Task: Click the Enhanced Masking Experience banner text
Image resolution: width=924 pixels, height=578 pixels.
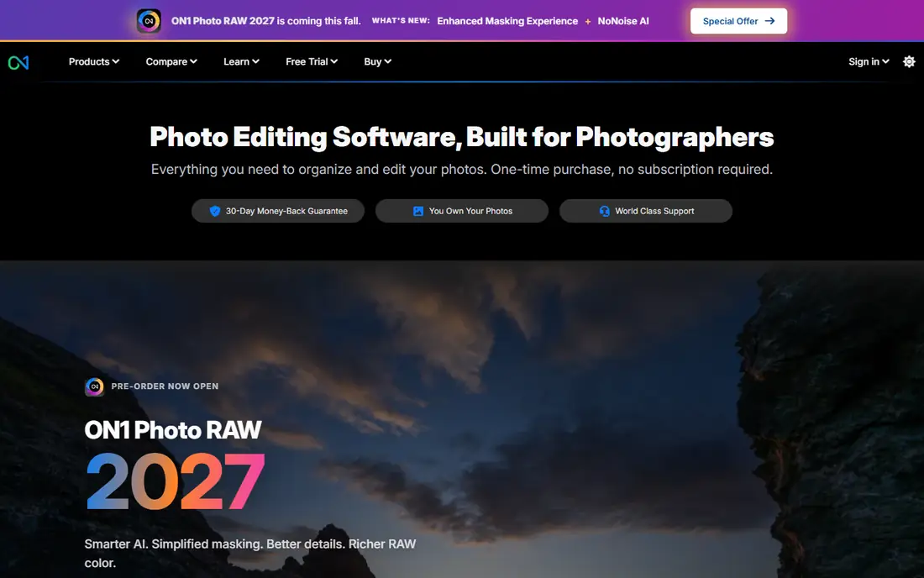Action: click(x=507, y=21)
